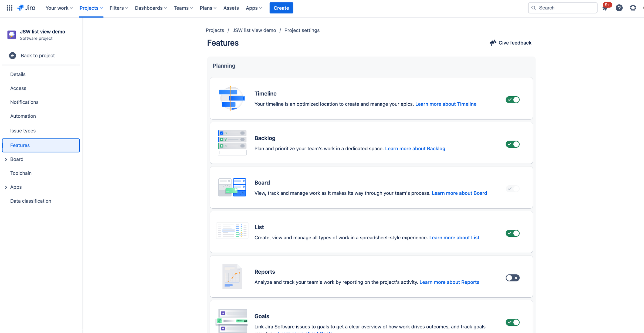Click the search input field

(x=562, y=8)
